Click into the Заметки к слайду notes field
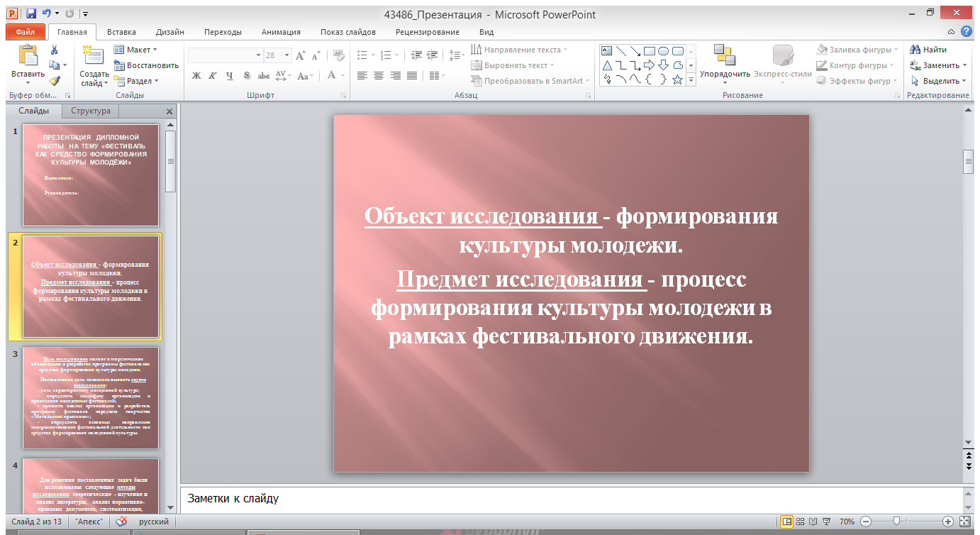This screenshot has height=535, width=980. [x=572, y=499]
